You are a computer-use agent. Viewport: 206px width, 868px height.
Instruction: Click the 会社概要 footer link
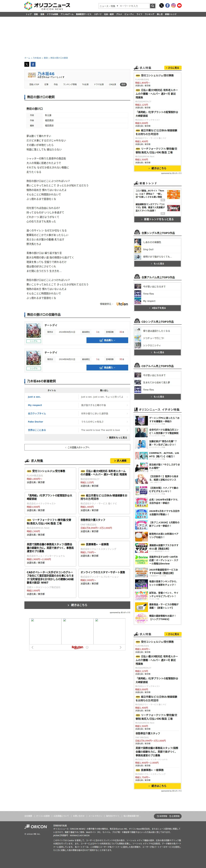pos(28,816)
